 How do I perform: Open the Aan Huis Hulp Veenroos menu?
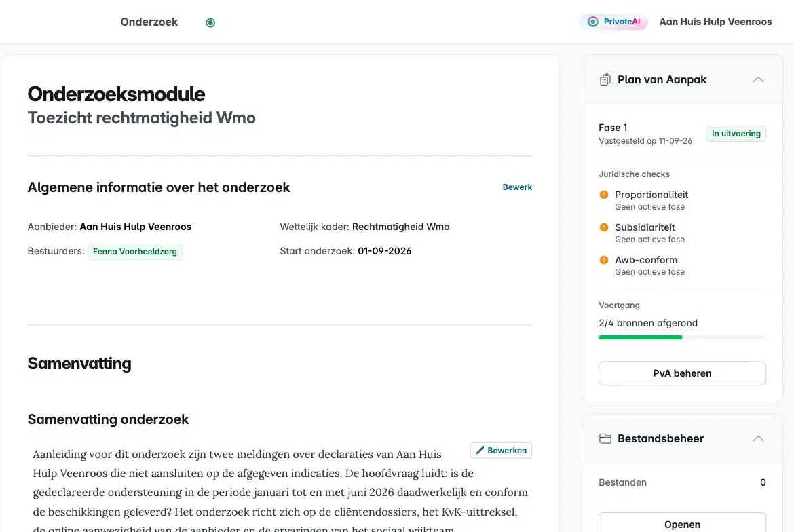pos(715,22)
